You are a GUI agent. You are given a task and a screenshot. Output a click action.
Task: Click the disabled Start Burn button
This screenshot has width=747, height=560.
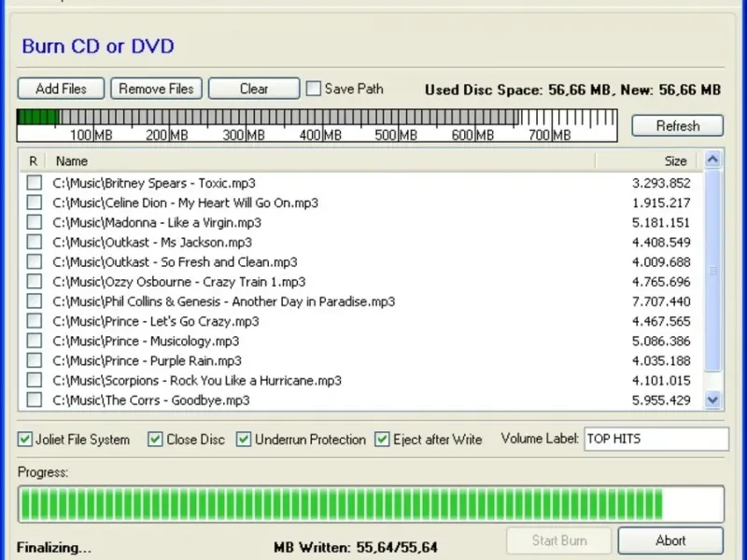point(558,540)
